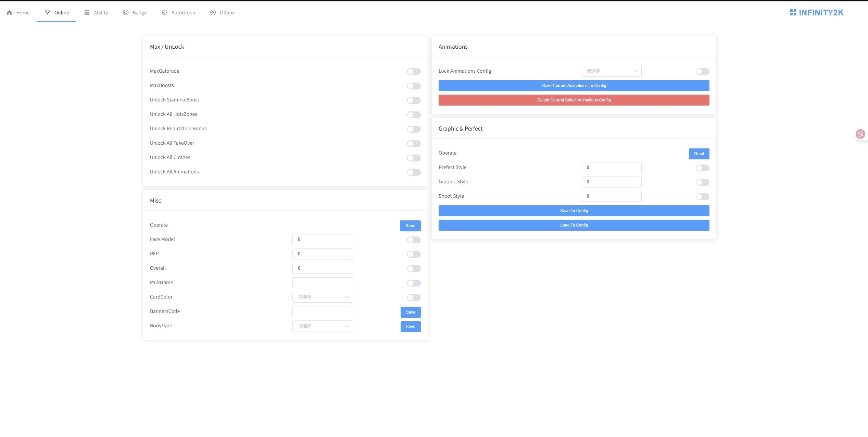Click the Home house icon
Image resolution: width=868 pixels, height=437 pixels.
point(9,13)
